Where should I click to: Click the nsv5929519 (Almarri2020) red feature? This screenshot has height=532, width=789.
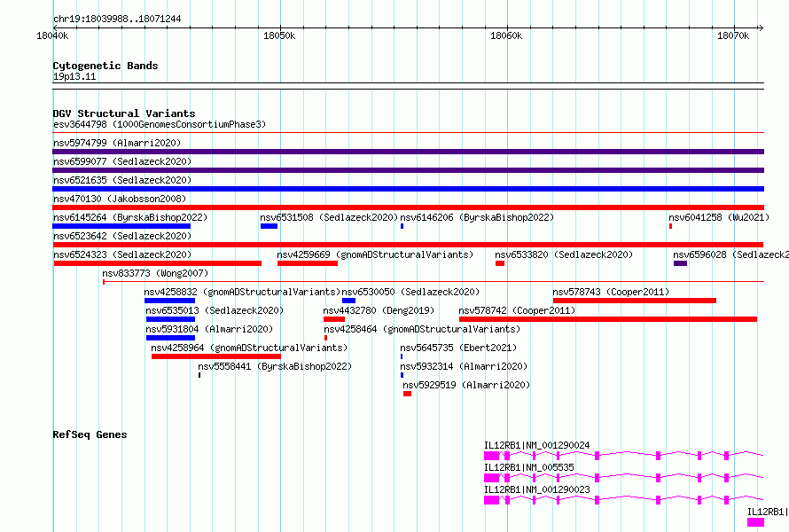[407, 394]
